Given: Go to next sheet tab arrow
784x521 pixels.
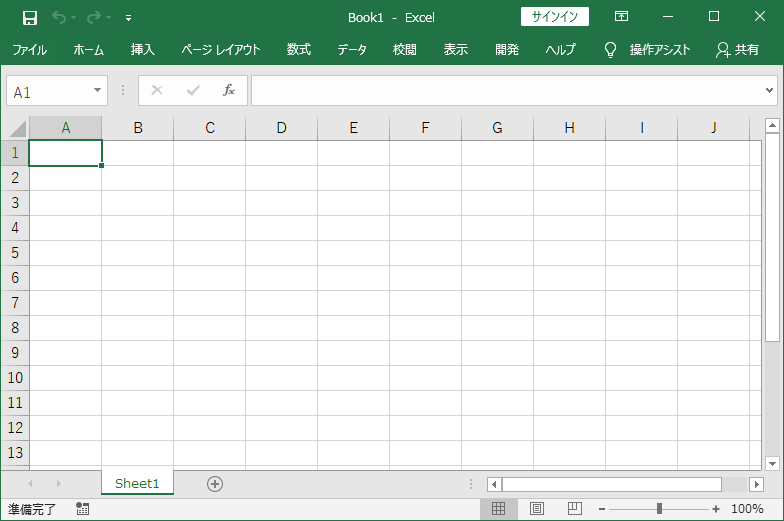Looking at the screenshot, I should click(x=59, y=484).
